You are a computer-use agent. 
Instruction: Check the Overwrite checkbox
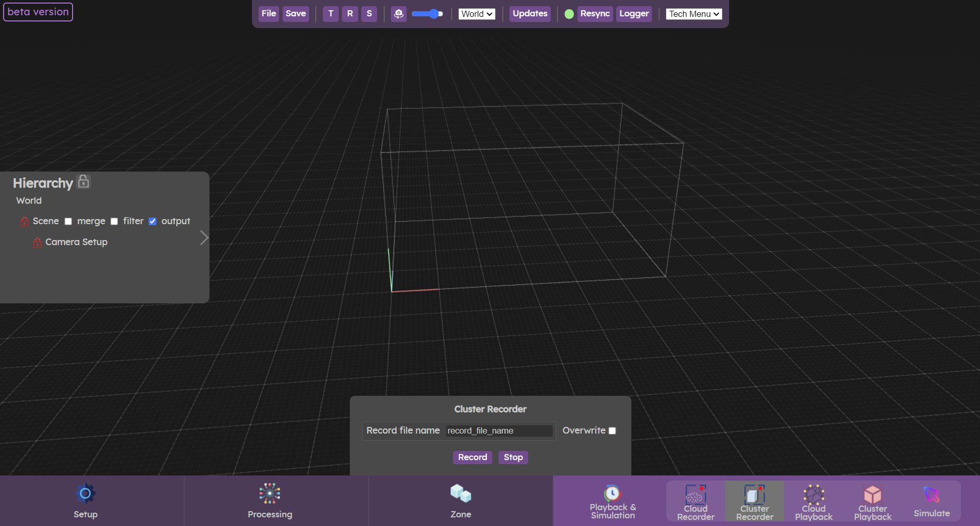612,431
